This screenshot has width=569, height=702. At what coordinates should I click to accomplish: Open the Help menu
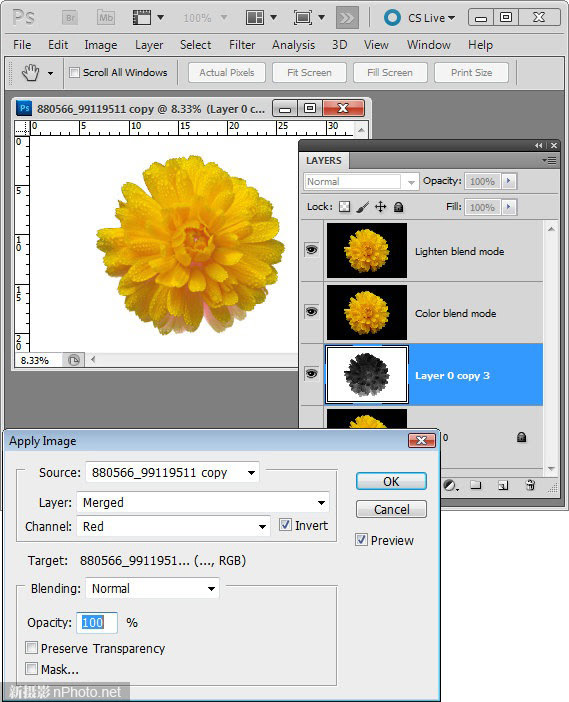tap(480, 45)
